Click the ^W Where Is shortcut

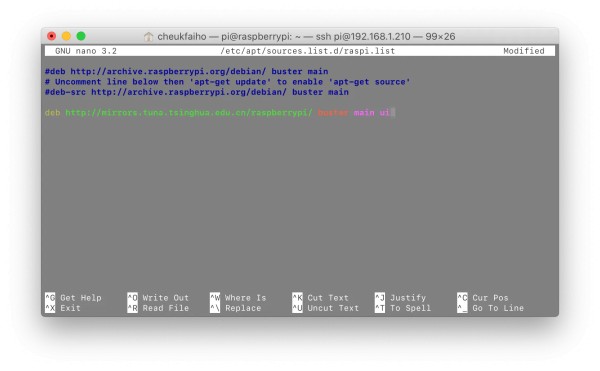click(238, 298)
